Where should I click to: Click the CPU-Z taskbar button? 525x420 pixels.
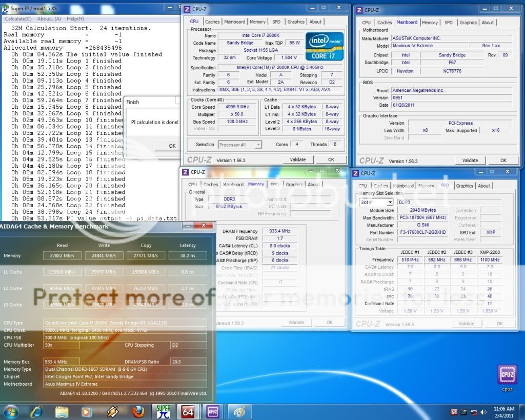point(213,411)
